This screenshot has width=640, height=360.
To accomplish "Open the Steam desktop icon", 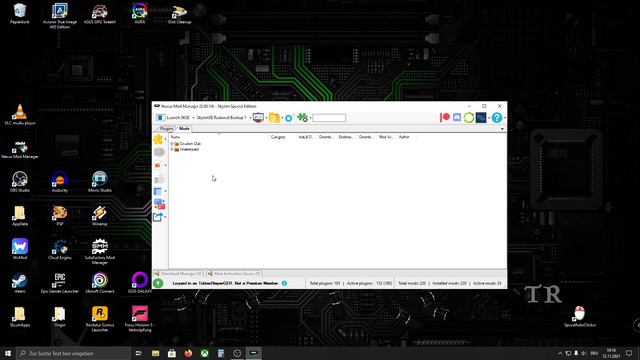I will pos(20,283).
